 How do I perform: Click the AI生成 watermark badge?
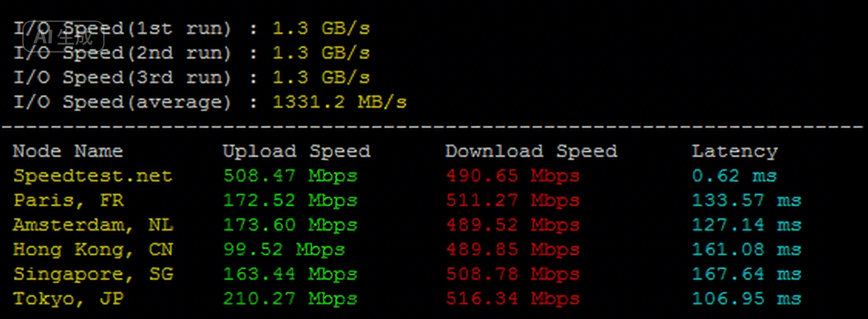coord(63,38)
